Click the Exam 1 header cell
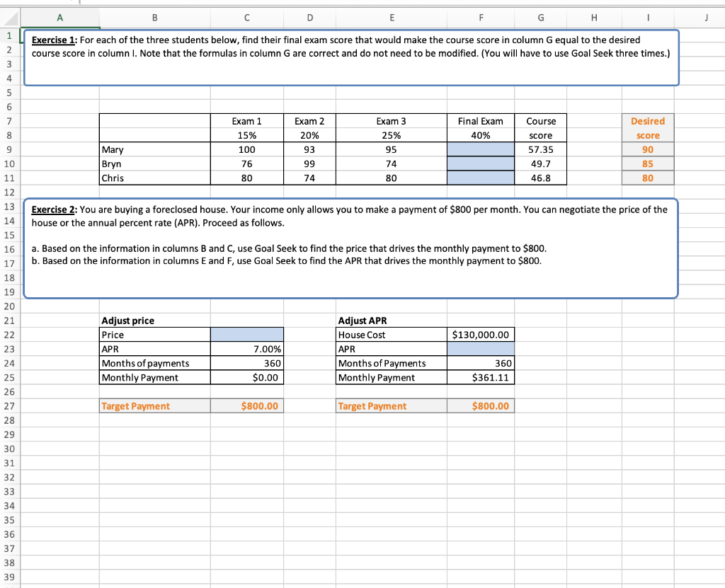 (x=247, y=121)
